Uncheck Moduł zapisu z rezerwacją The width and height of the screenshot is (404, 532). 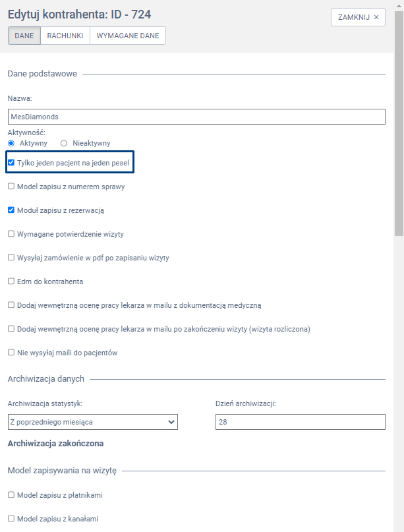[x=11, y=210]
